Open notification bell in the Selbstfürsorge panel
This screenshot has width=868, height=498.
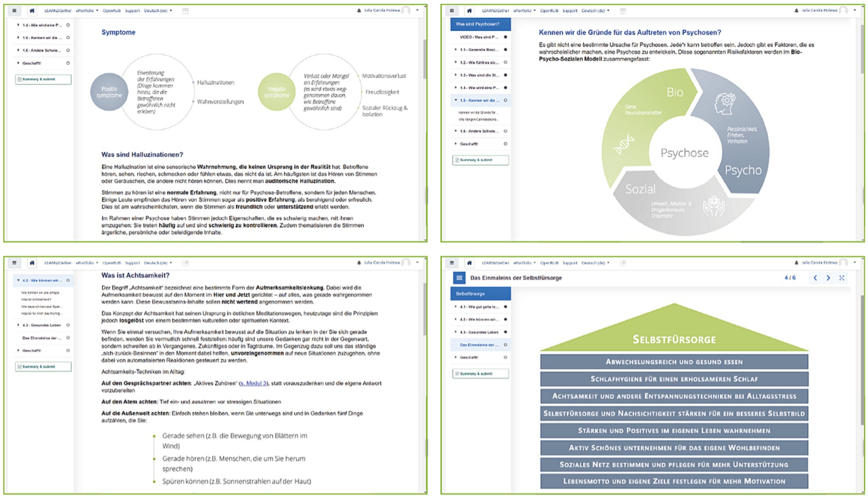(x=796, y=263)
